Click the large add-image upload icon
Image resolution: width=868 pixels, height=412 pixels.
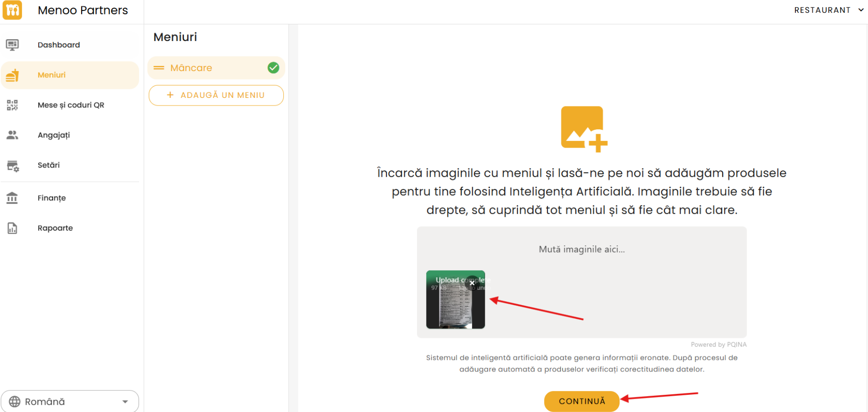tap(584, 129)
